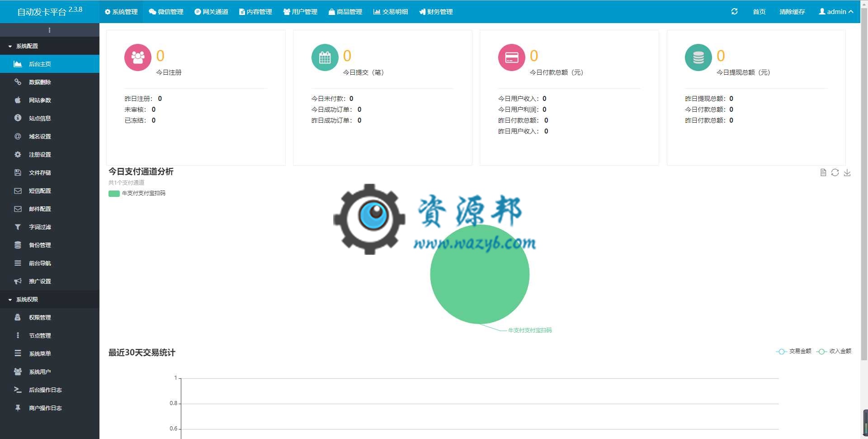Click the 后台操作日志 terminal icon

click(18, 390)
